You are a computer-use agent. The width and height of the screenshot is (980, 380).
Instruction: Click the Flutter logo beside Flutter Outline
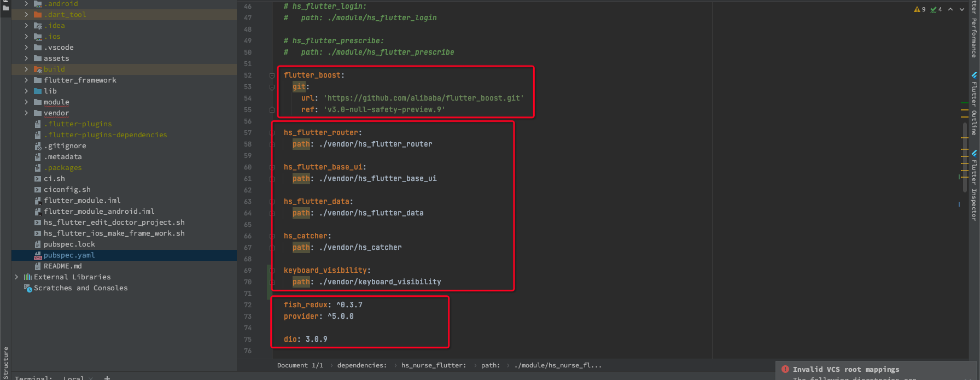click(974, 75)
